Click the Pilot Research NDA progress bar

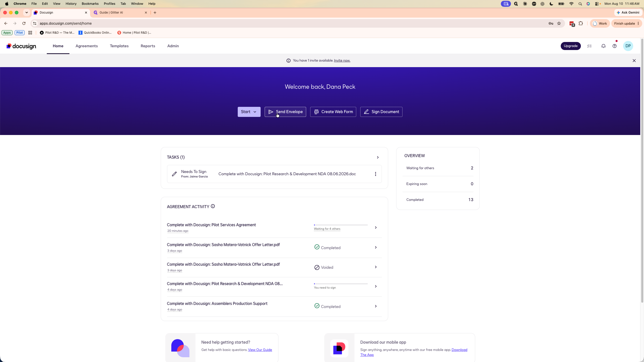(341, 284)
